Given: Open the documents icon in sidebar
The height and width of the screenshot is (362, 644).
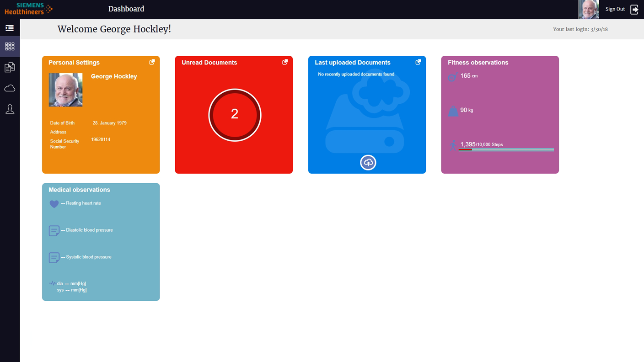Looking at the screenshot, I should 10,68.
